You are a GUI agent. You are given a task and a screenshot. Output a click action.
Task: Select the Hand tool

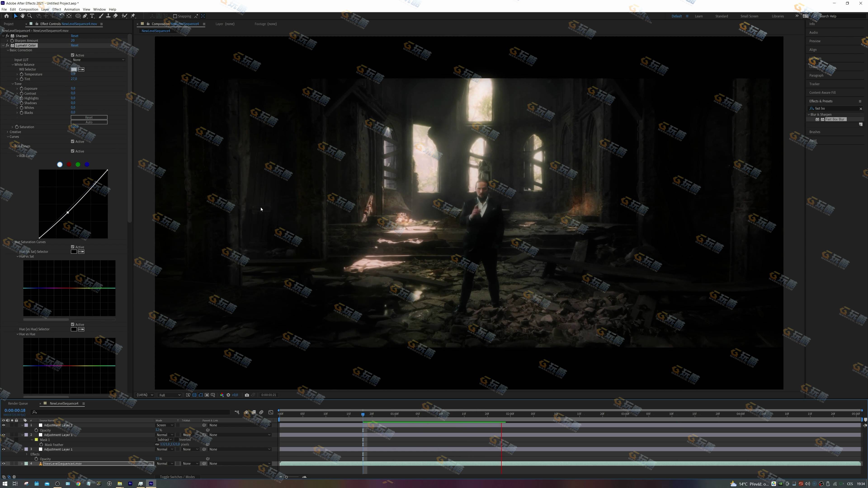pos(22,16)
